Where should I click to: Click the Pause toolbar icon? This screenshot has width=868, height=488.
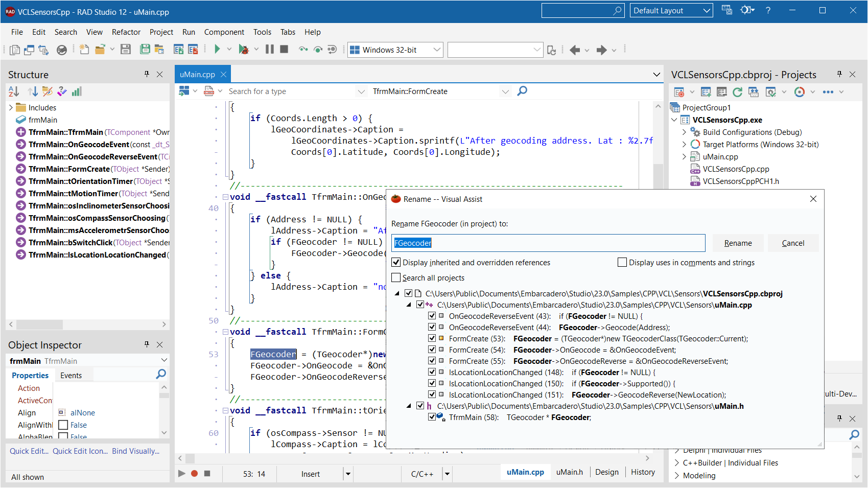click(x=270, y=50)
